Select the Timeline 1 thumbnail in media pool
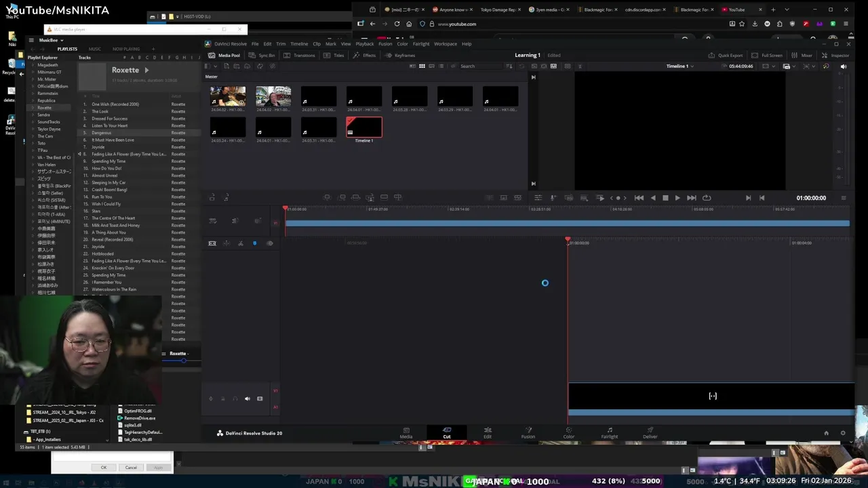This screenshot has width=868, height=488. pos(364,127)
